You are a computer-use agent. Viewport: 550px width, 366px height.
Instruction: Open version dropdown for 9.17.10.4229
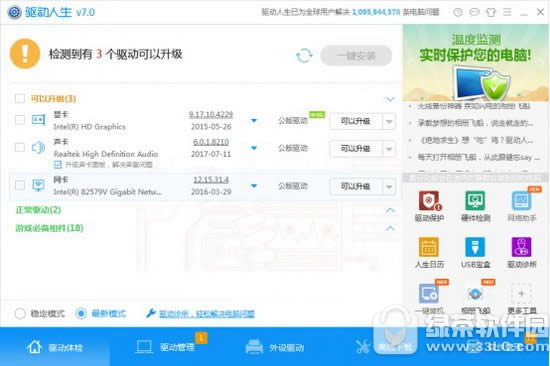[x=254, y=121]
